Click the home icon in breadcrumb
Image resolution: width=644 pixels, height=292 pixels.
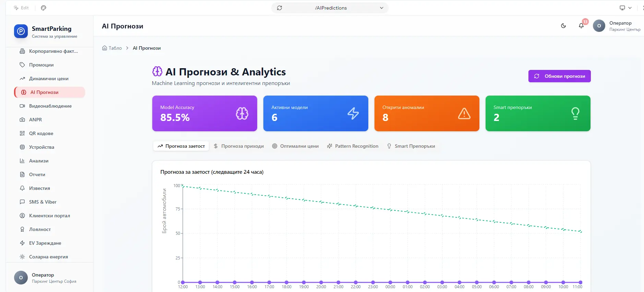[x=105, y=48]
